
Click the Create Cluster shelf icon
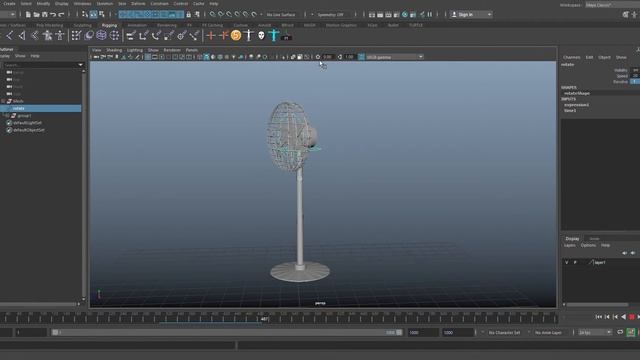coord(115,36)
